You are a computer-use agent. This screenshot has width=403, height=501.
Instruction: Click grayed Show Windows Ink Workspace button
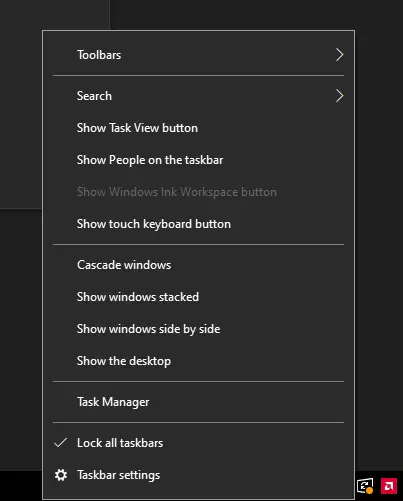[198, 192]
